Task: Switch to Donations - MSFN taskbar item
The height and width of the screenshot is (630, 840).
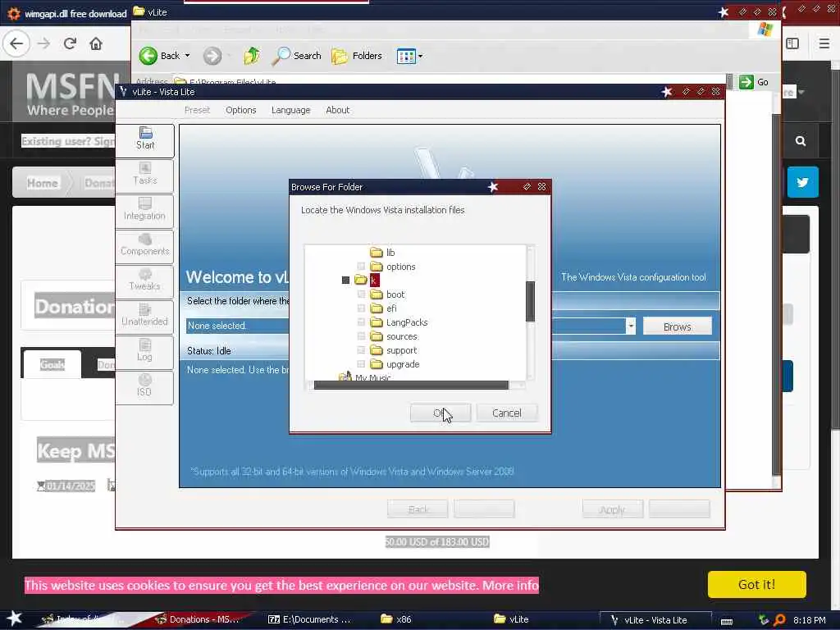Action: point(197,619)
